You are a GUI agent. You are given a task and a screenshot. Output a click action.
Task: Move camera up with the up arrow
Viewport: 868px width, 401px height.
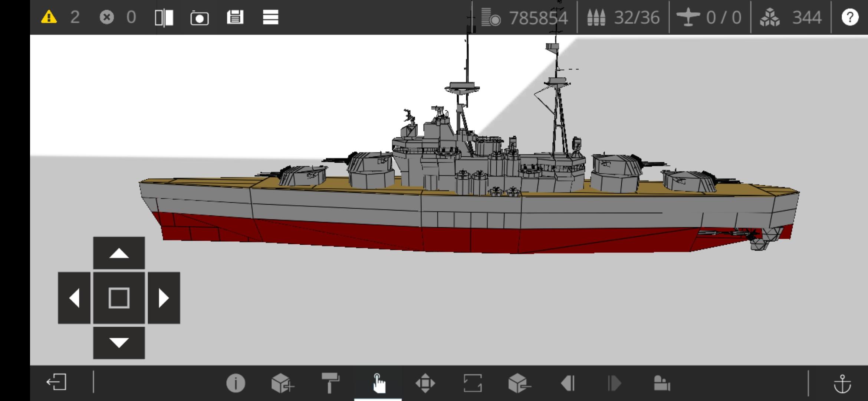(x=119, y=253)
